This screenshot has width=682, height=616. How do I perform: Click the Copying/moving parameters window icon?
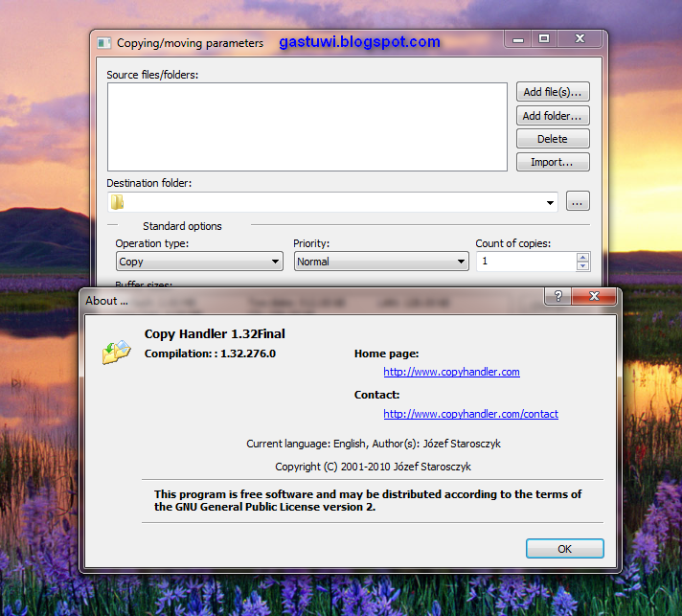click(x=104, y=43)
